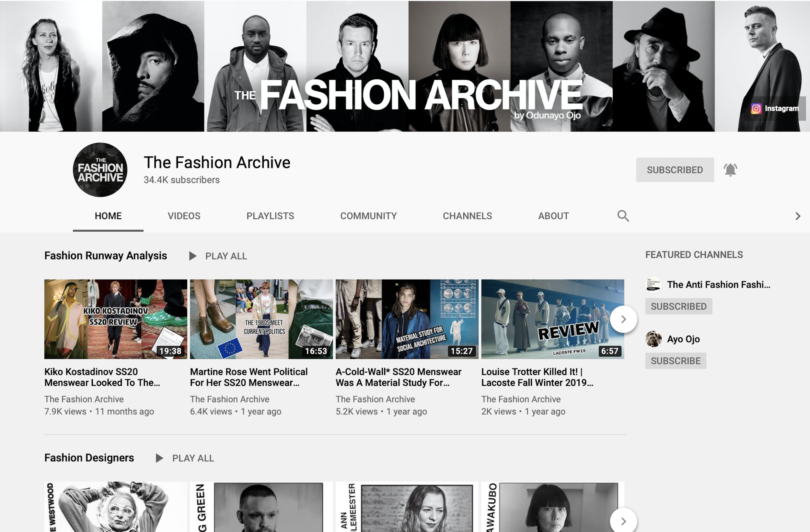This screenshot has width=810, height=532.
Task: Open Kiko Kostadinov SS20 Review thumbnail
Action: click(x=115, y=319)
